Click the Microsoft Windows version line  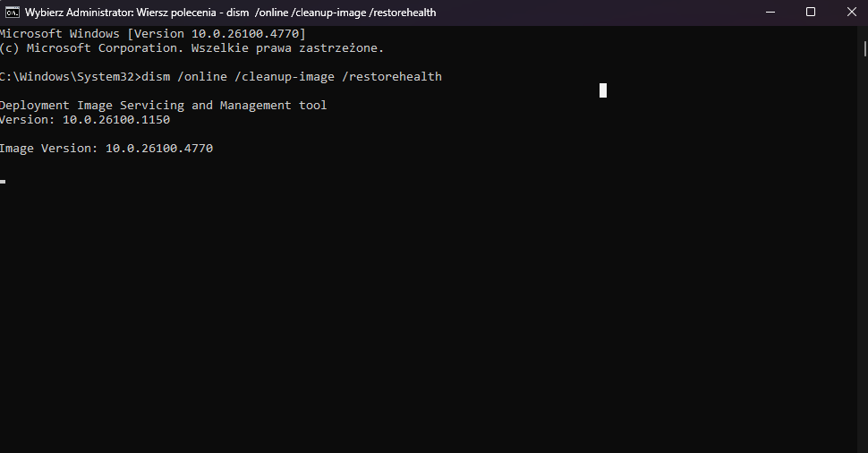point(153,34)
